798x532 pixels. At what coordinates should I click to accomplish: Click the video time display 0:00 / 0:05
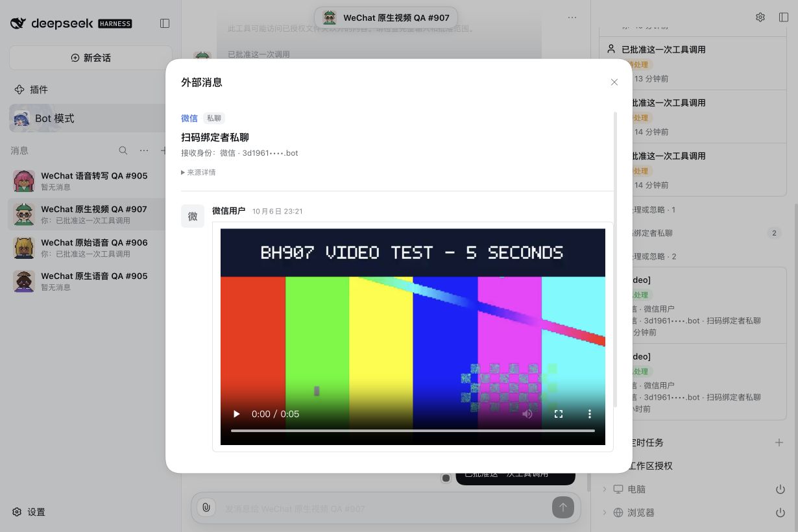[275, 414]
